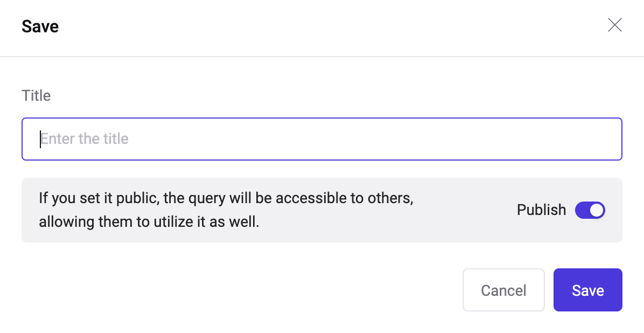This screenshot has width=644, height=333.
Task: Click the right end of the title field
Action: click(x=603, y=139)
